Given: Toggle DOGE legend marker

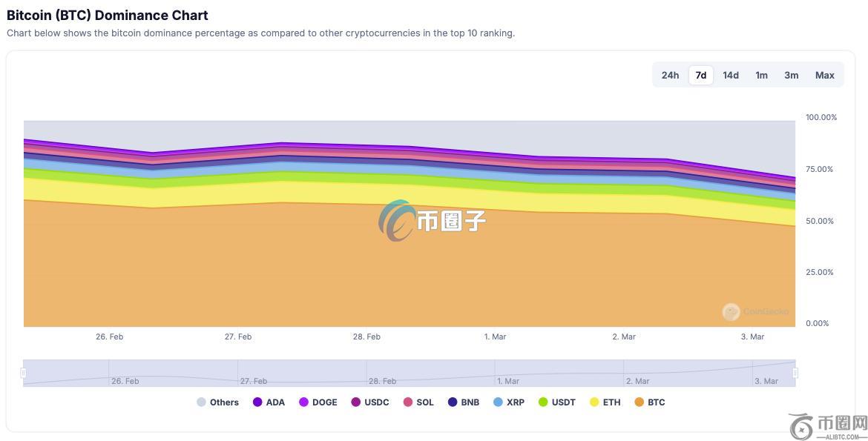Looking at the screenshot, I should (x=303, y=402).
